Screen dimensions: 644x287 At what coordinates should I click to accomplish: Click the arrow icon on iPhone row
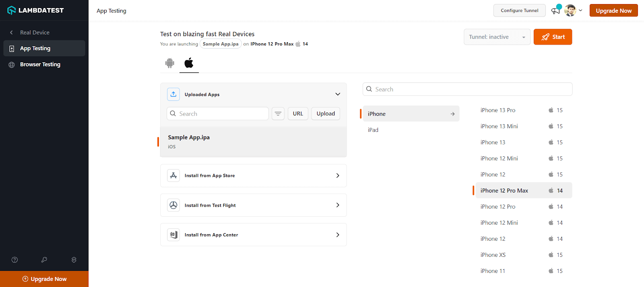pyautogui.click(x=453, y=114)
